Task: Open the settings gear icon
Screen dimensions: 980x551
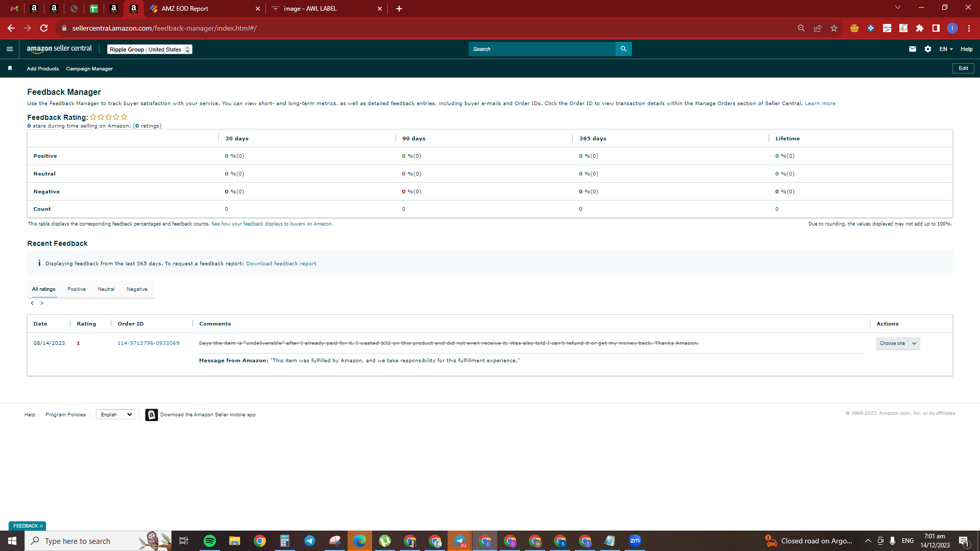Action: [928, 49]
